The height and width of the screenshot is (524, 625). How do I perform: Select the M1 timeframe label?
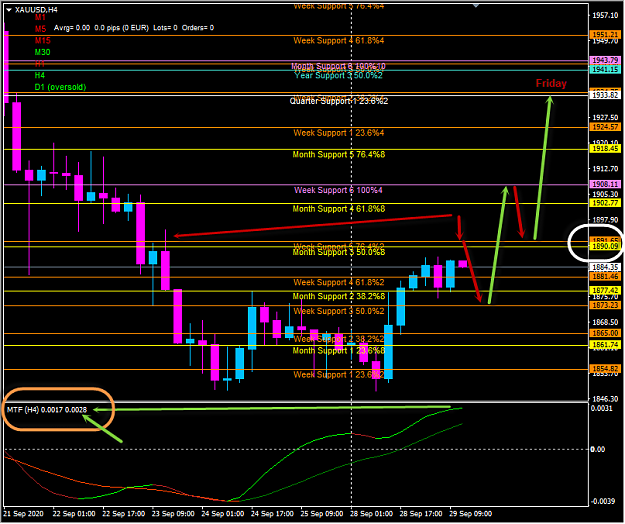pos(40,18)
